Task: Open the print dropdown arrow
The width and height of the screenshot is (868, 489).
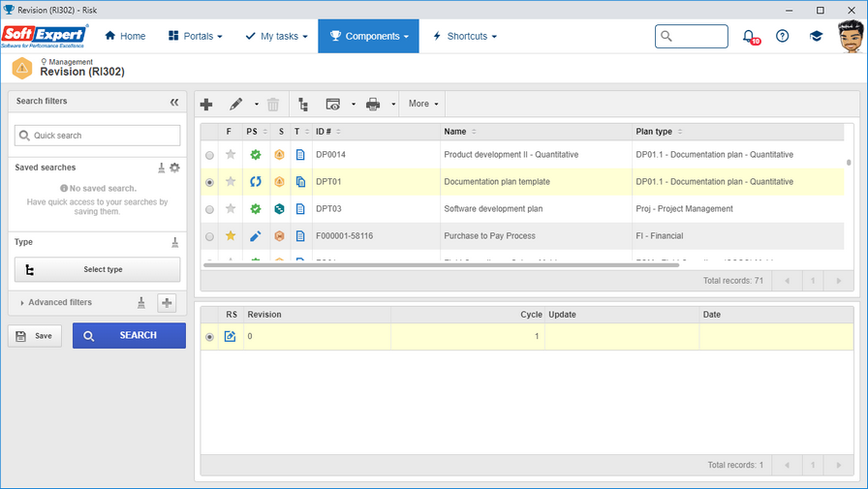Action: (393, 104)
